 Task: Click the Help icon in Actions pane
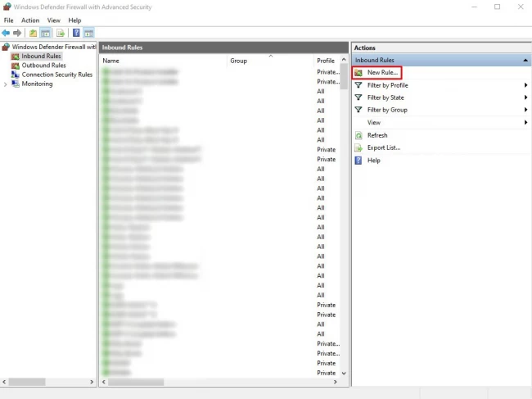pos(358,161)
